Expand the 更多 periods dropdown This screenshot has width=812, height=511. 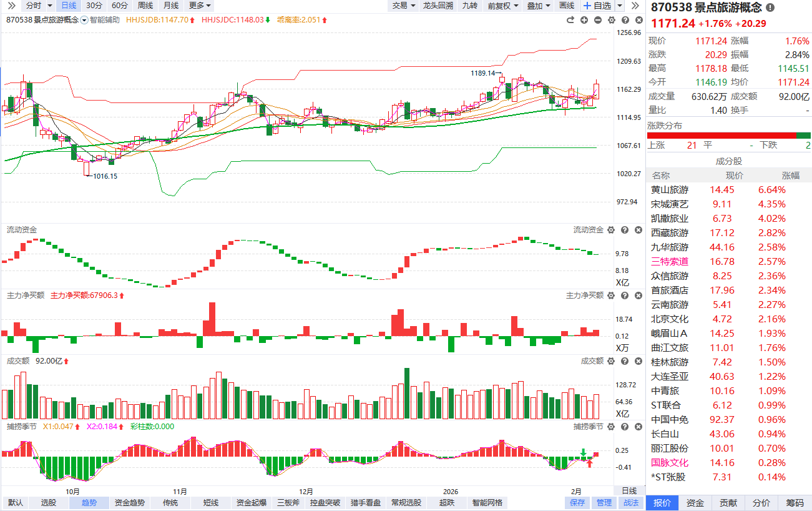[200, 6]
